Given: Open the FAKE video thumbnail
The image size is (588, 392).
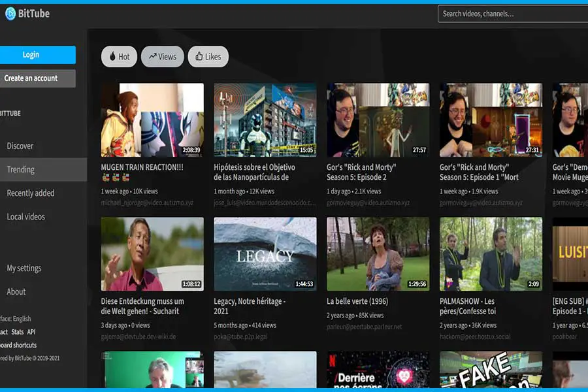Looking at the screenshot, I should (491, 370).
